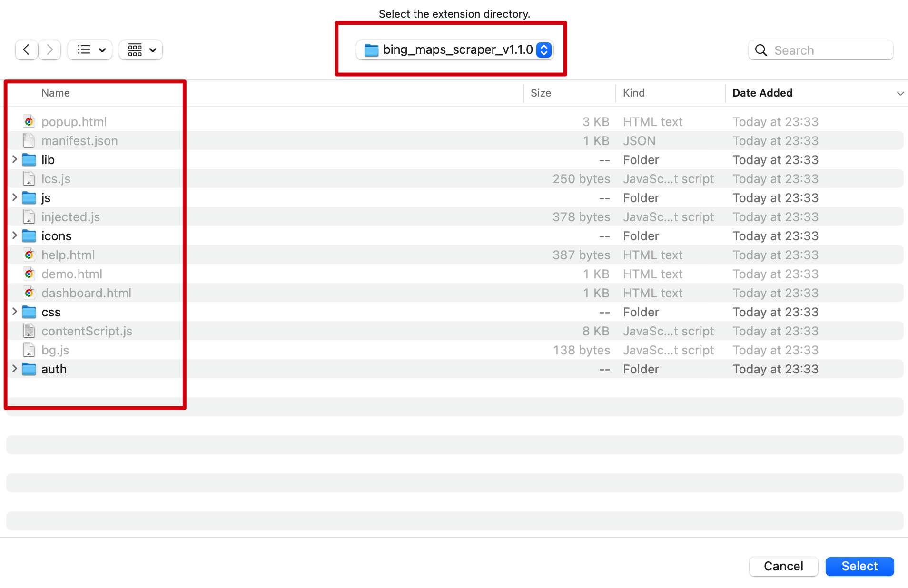Select the auth folder icon
This screenshot has height=588, width=908.
(x=29, y=369)
